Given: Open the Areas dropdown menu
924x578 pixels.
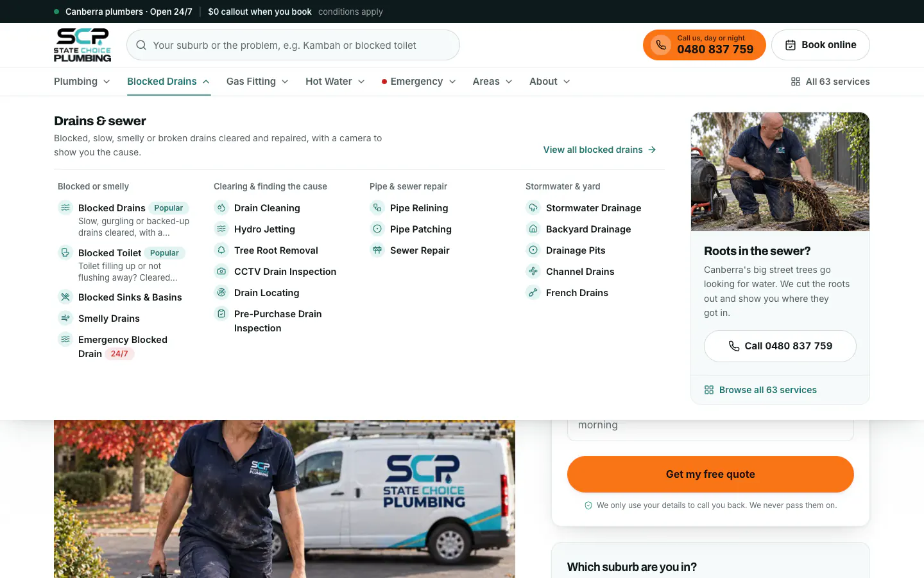Looking at the screenshot, I should pyautogui.click(x=493, y=82).
